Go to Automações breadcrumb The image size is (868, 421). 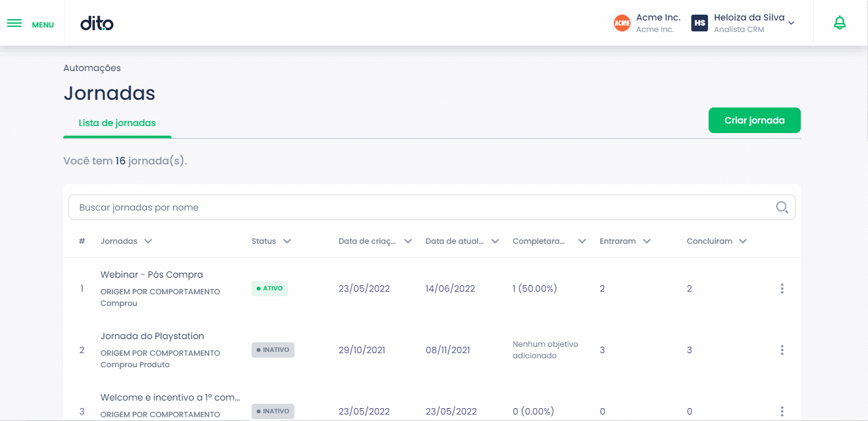coord(92,68)
